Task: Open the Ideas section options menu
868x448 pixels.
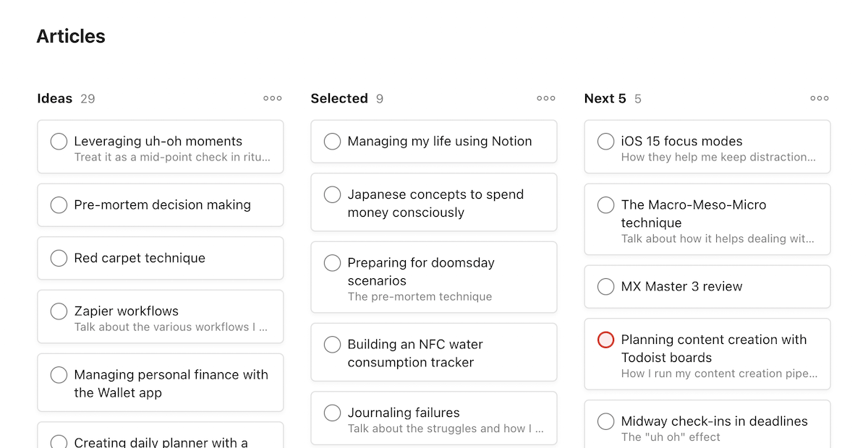Action: [273, 98]
